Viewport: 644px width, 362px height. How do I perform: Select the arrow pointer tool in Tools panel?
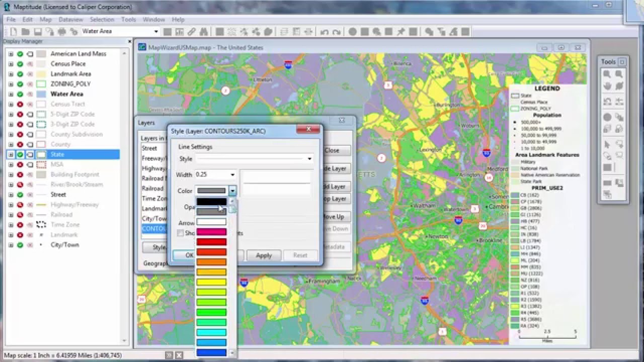[x=607, y=144]
